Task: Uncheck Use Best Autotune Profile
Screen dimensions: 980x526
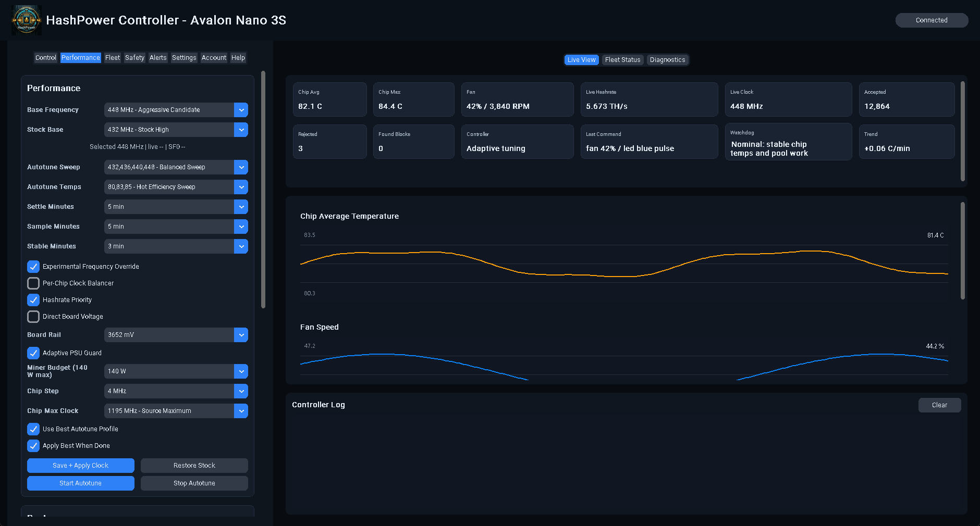Action: [33, 429]
